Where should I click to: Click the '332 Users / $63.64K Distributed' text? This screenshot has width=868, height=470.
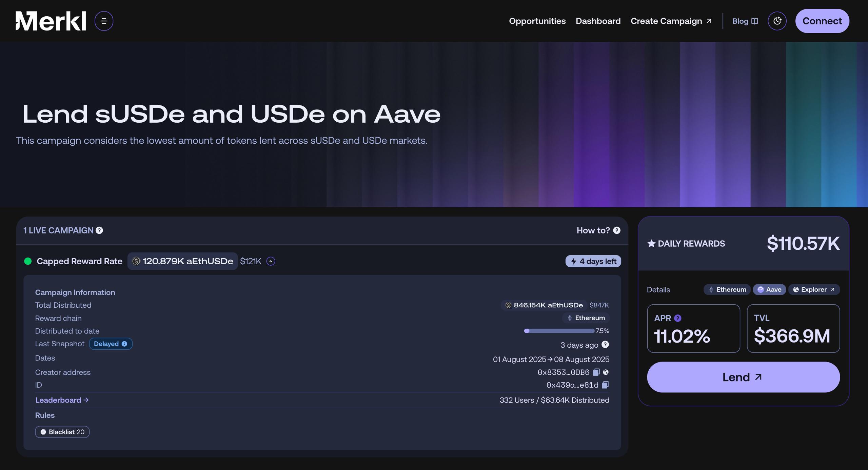tap(554, 400)
